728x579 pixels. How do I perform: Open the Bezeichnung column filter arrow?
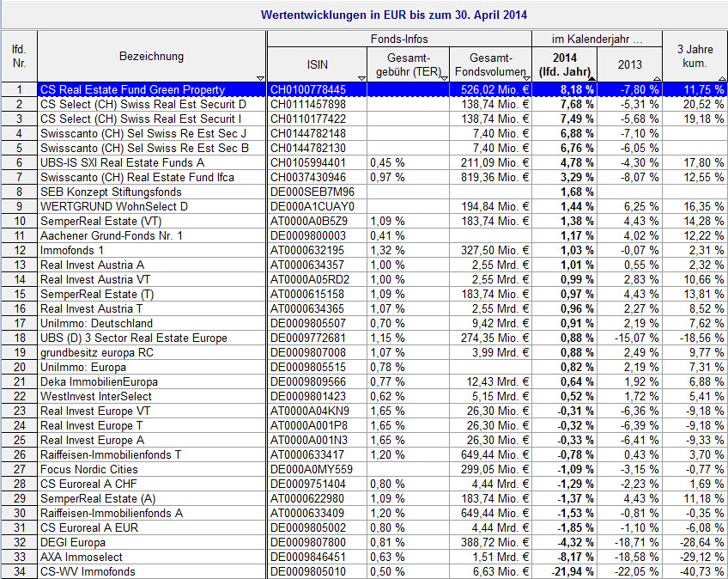pos(261,77)
